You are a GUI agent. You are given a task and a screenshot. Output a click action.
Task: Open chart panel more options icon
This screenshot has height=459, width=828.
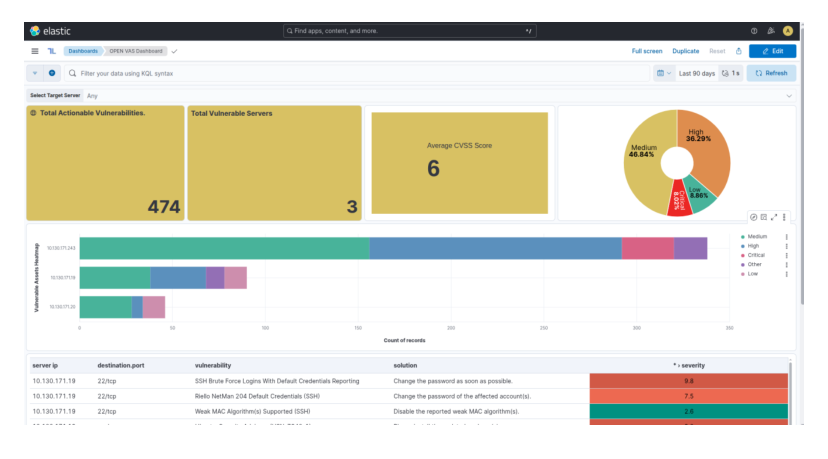[784, 217]
